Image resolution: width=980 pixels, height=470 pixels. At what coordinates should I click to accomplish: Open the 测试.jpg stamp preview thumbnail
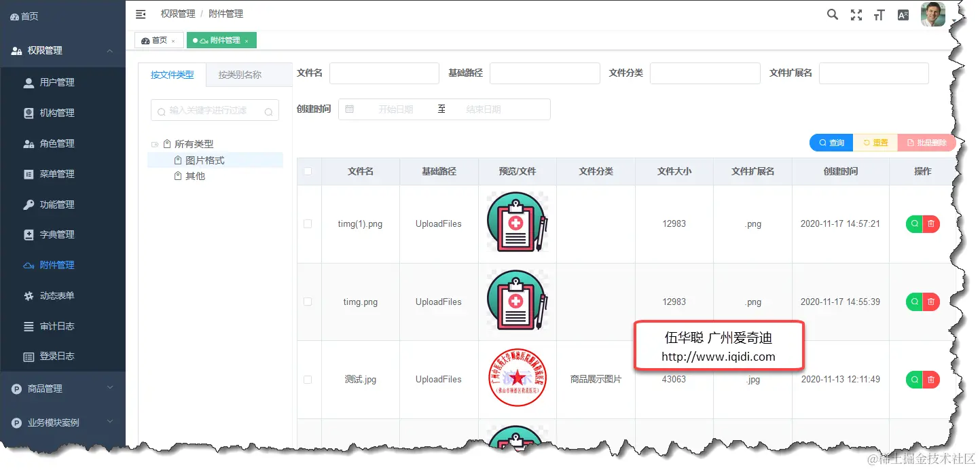pos(518,378)
